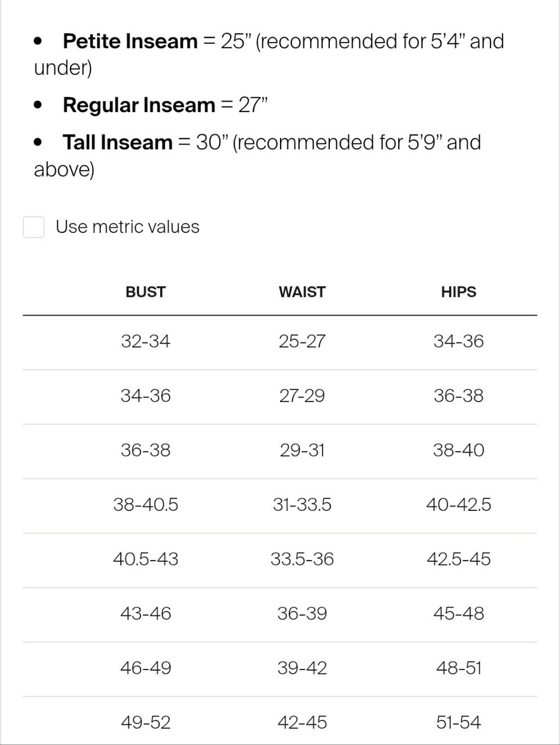Click the 29-31 waist value

pos(302,450)
